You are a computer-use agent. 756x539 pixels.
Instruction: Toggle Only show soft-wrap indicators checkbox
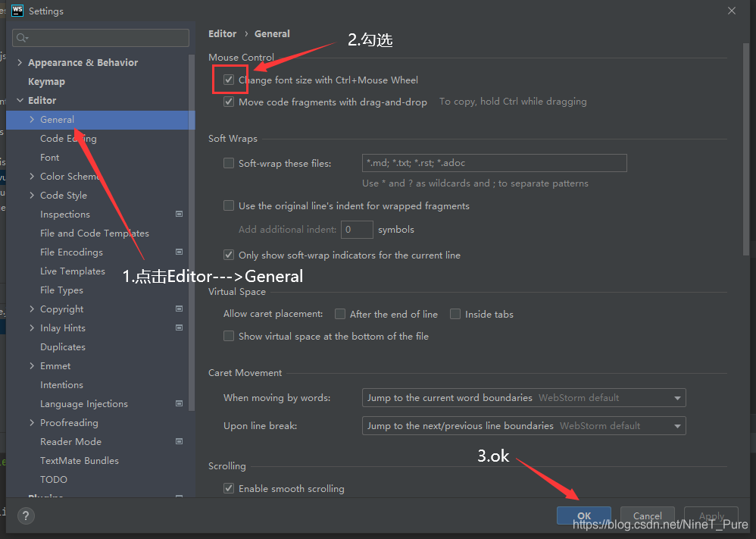click(229, 255)
